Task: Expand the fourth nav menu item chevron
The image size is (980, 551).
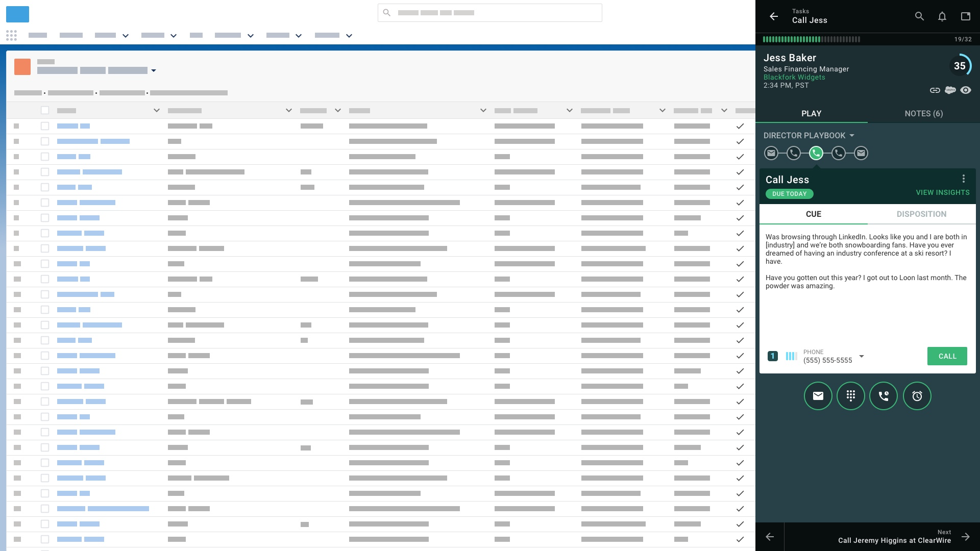Action: point(174,36)
